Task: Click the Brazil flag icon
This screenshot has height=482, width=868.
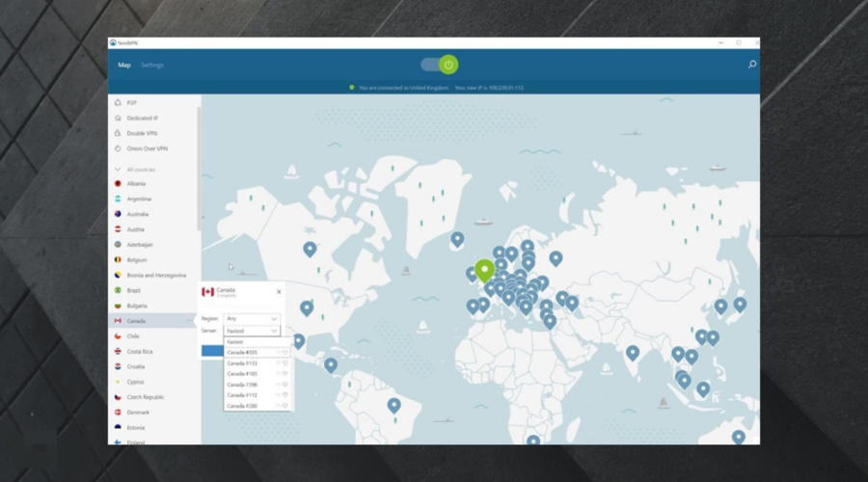Action: [118, 290]
